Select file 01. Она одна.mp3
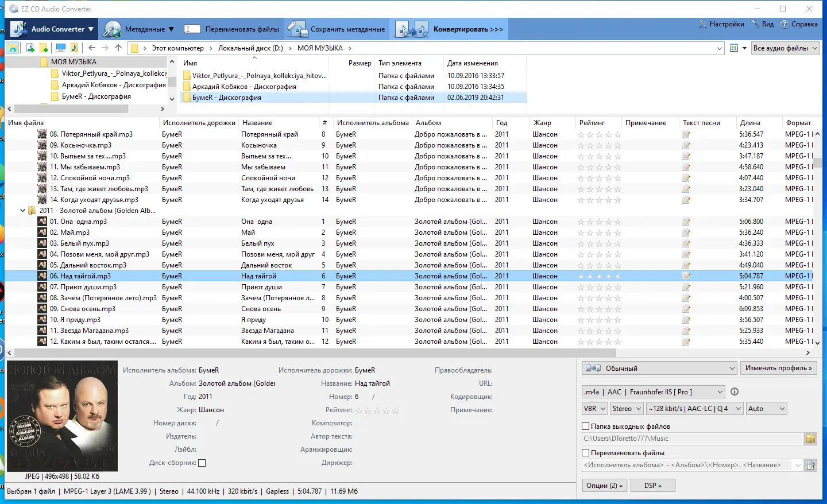The image size is (827, 504). pyautogui.click(x=78, y=222)
